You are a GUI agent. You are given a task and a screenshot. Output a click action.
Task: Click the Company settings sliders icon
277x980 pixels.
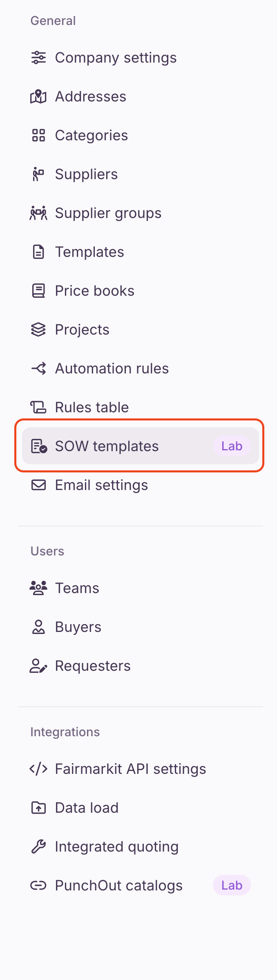(38, 58)
